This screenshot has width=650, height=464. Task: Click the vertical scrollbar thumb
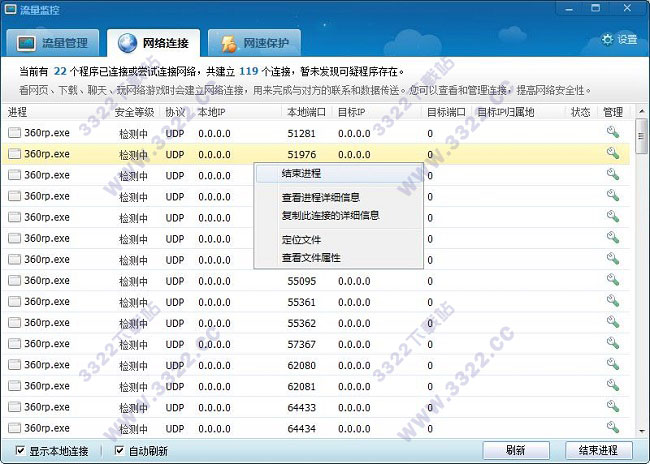point(641,136)
